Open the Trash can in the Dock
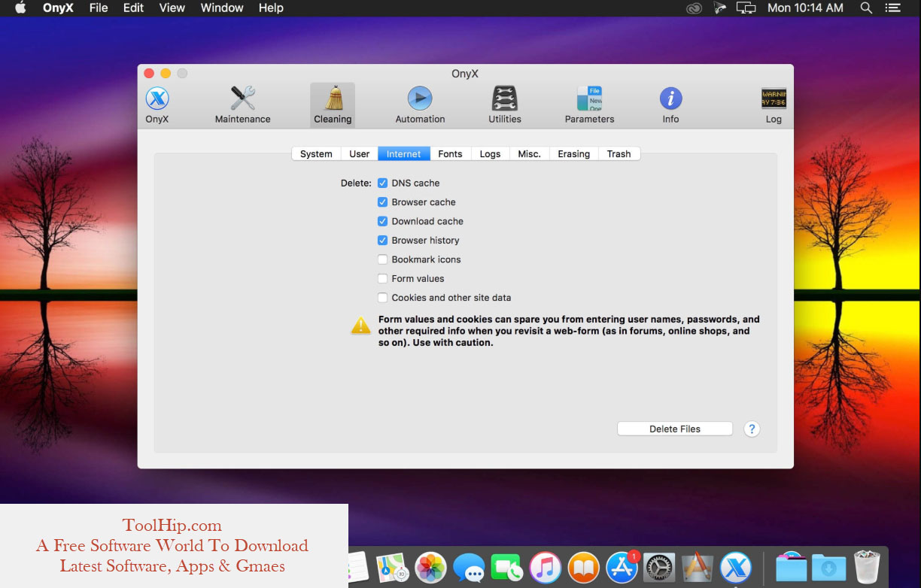 pyautogui.click(x=867, y=567)
